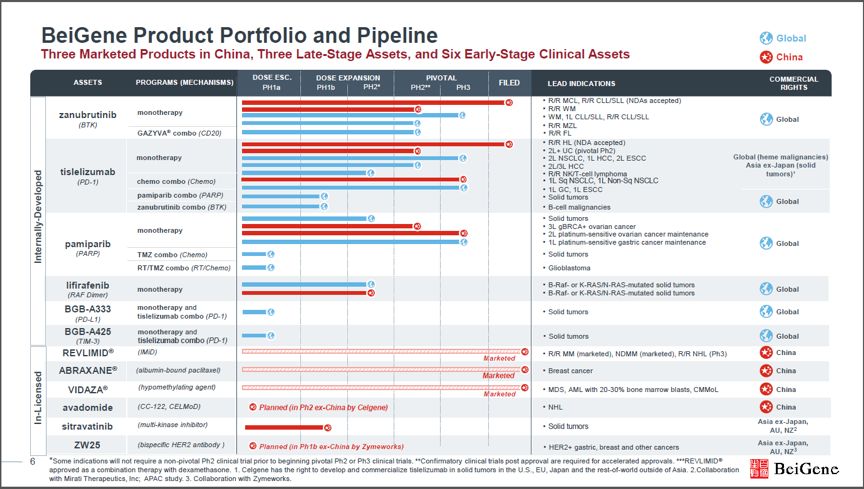Click the globe icon in lifirafenib rights column

coord(766,289)
